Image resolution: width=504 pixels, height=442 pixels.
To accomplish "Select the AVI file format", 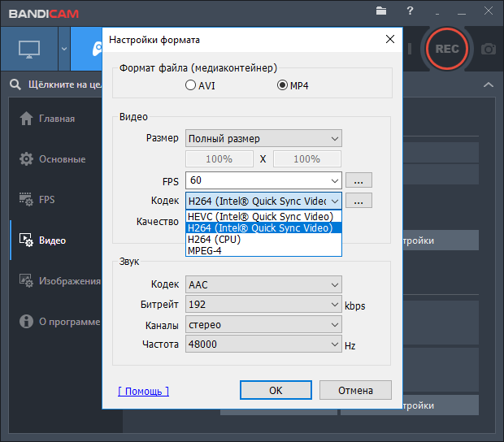I will (200, 85).
